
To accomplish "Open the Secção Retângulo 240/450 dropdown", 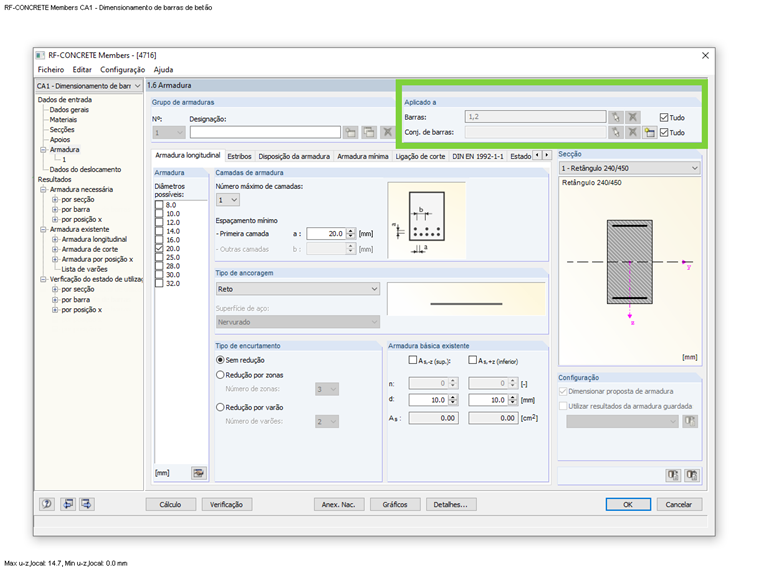I will click(x=630, y=168).
